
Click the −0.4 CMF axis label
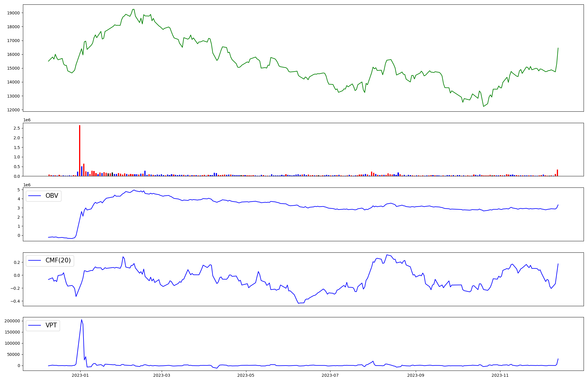[x=15, y=301]
